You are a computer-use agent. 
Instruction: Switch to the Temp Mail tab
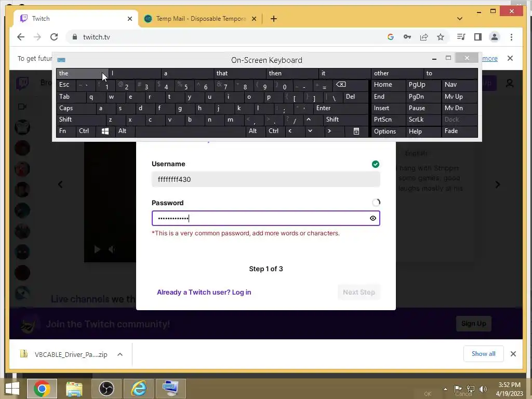point(200,19)
